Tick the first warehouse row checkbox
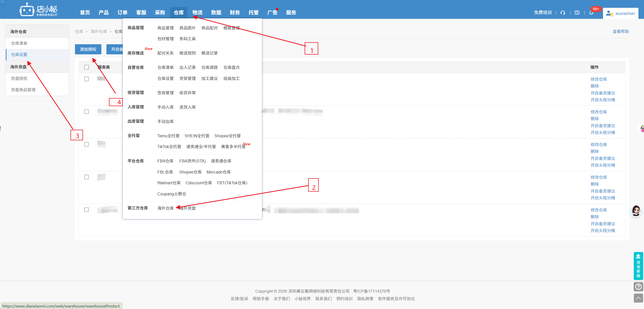644x309 pixels. click(x=87, y=79)
